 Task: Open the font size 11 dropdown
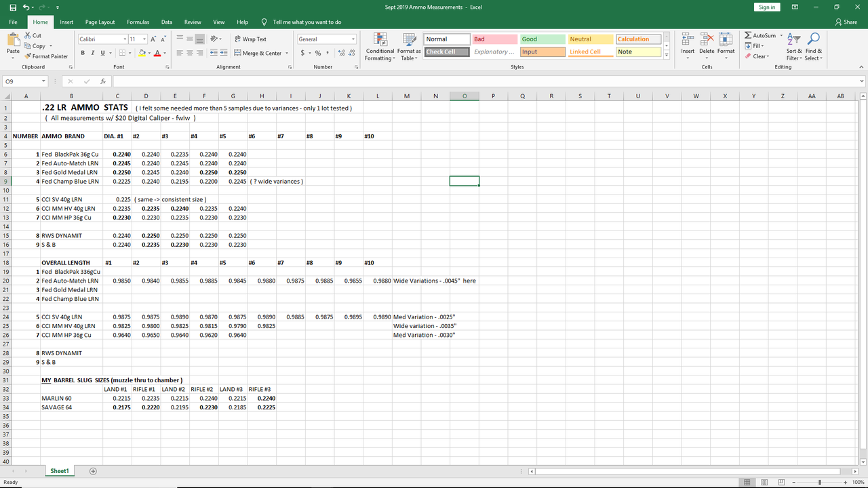coord(144,39)
